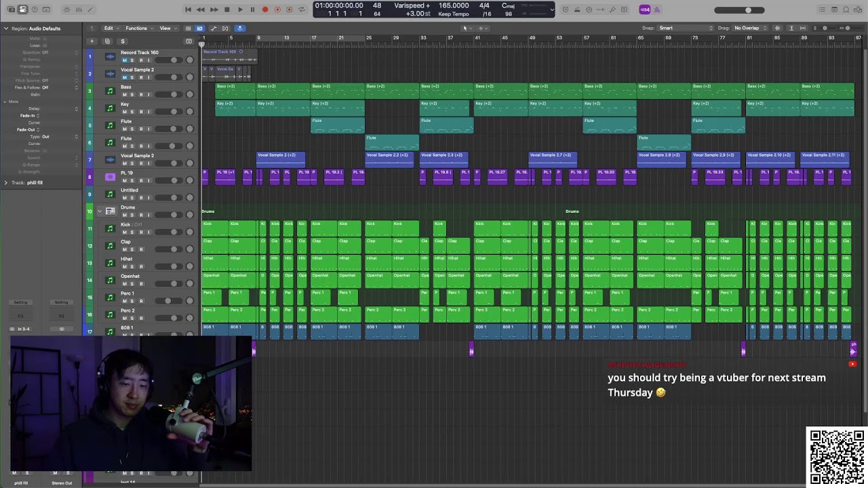Click EQ on the left channel strip
This screenshot has width=868, height=488.
(x=20, y=316)
